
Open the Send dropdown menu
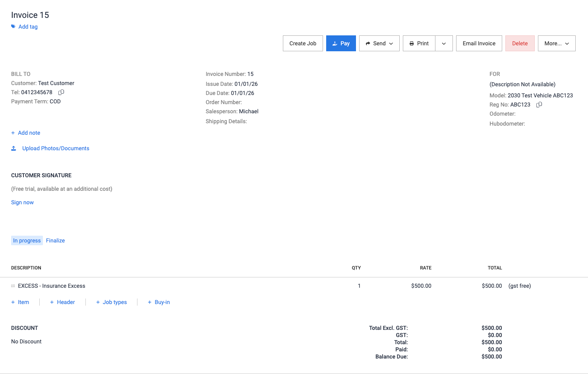379,43
